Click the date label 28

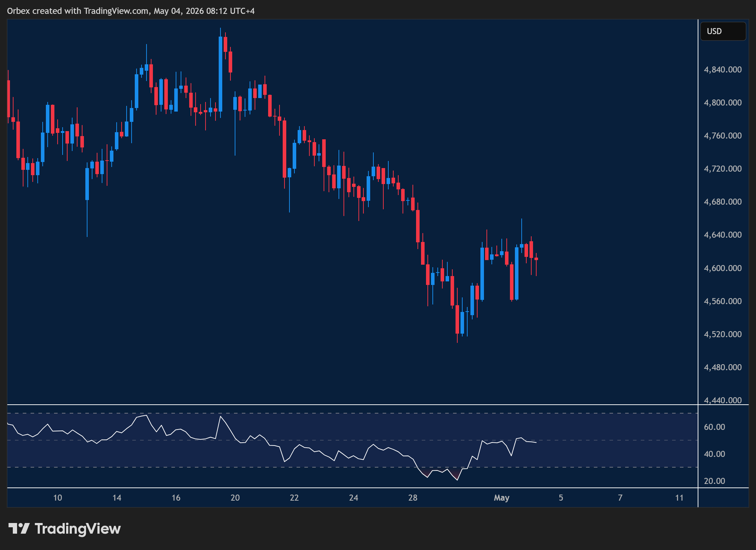click(413, 497)
